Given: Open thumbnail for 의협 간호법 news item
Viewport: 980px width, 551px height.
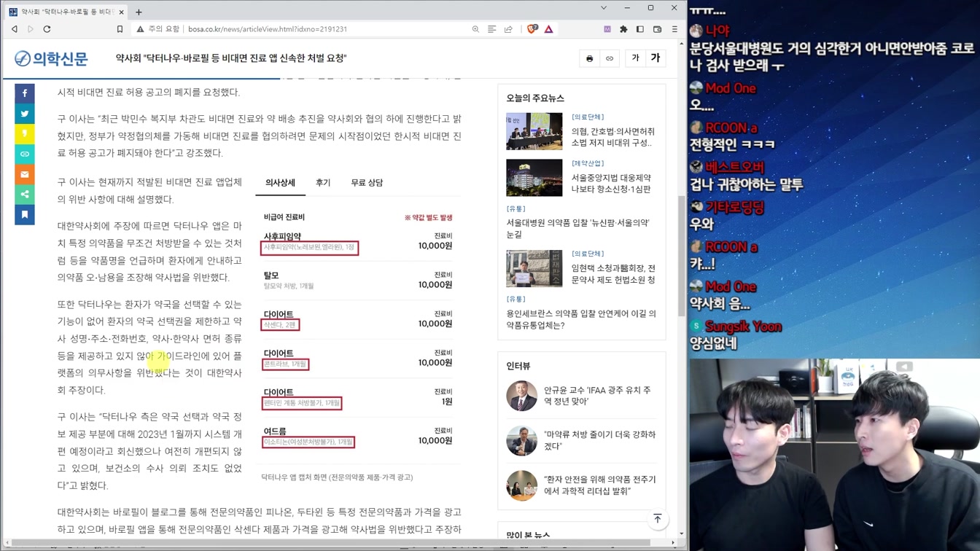Looking at the screenshot, I should 534,131.
